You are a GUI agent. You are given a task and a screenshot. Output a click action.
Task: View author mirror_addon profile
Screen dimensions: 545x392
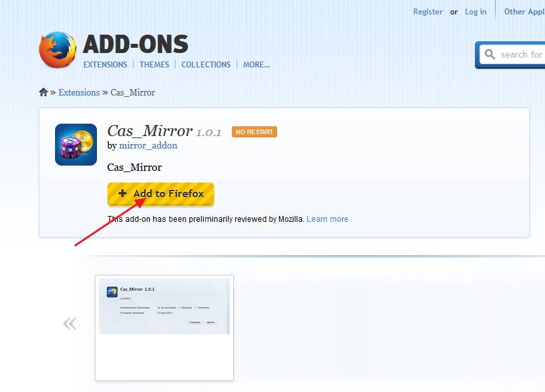click(x=148, y=145)
